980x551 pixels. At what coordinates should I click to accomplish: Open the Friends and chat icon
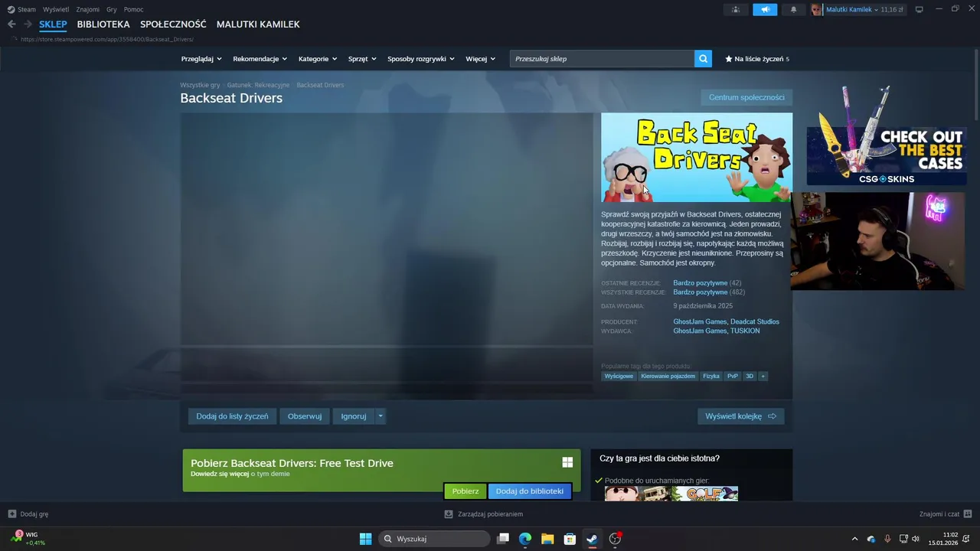(x=968, y=514)
